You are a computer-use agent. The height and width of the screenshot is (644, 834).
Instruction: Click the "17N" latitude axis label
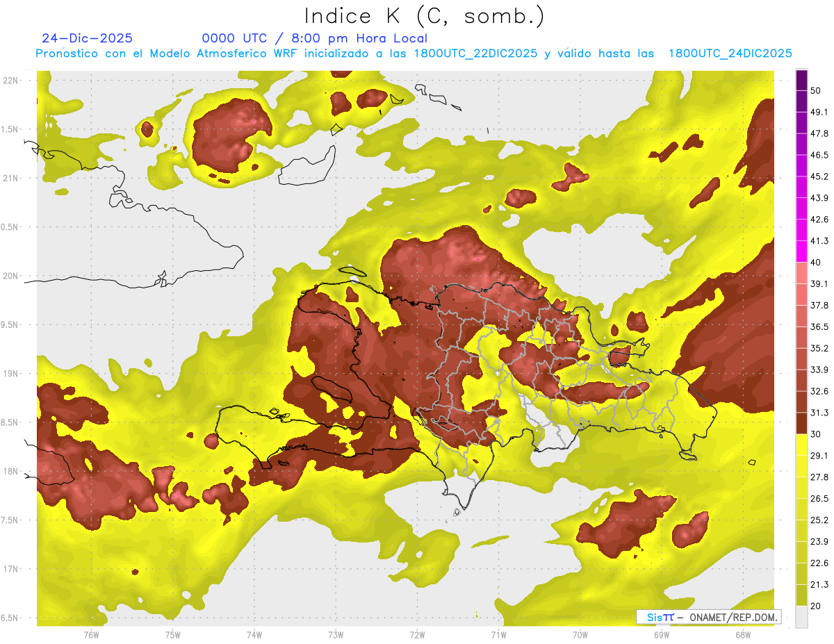point(10,569)
